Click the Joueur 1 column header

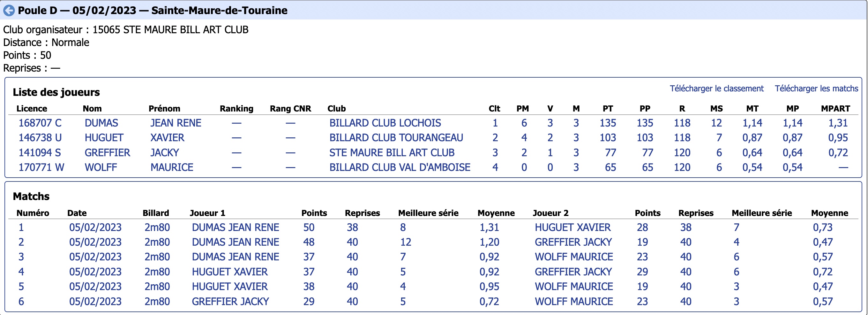[207, 213]
